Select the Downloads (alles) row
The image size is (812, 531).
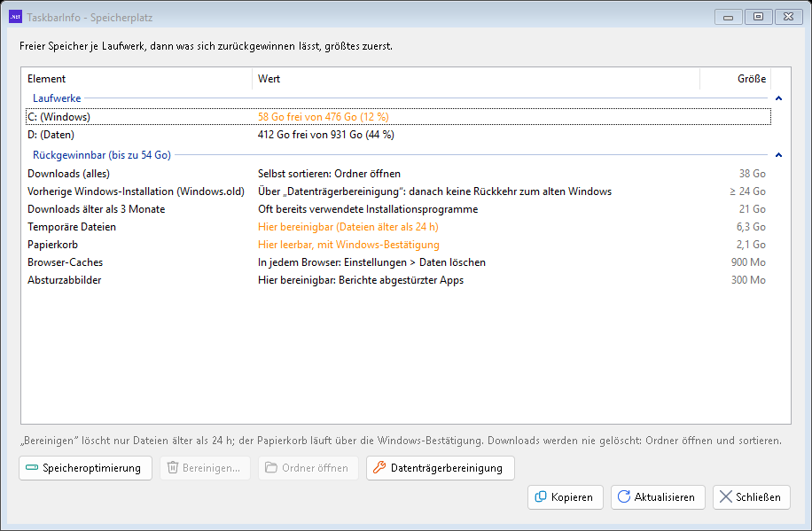398,174
